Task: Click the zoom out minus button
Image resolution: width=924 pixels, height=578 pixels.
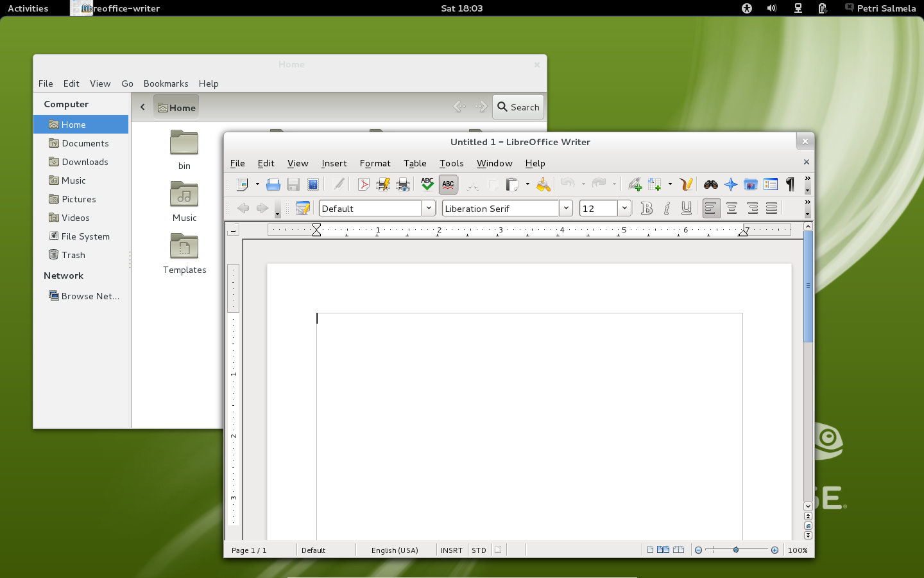Action: [698, 550]
